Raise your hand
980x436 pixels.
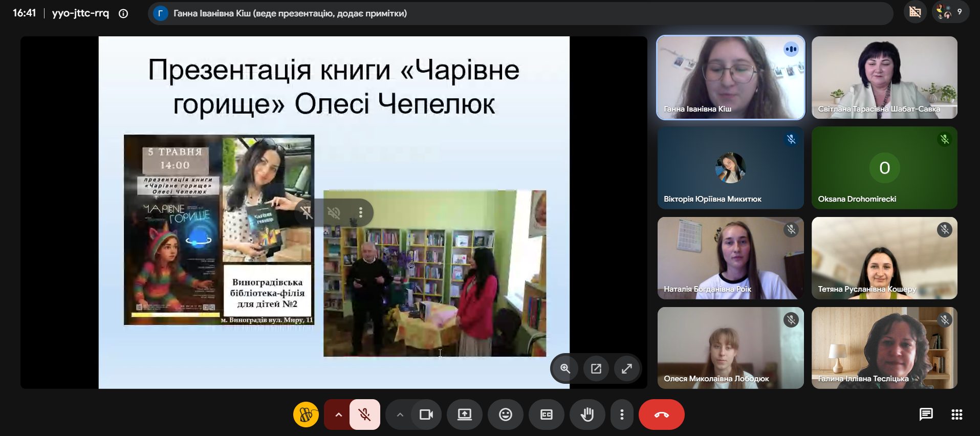pos(587,415)
